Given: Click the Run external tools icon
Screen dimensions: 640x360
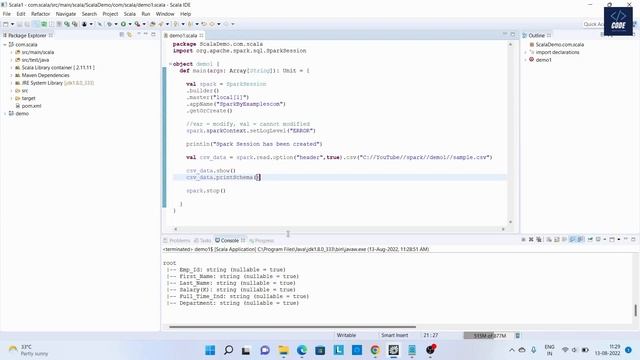Looking at the screenshot, I should [138, 24].
